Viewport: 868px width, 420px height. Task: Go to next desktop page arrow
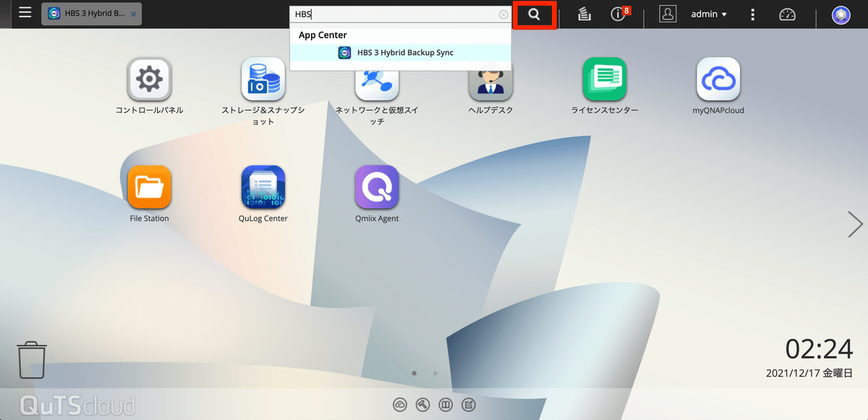point(855,225)
